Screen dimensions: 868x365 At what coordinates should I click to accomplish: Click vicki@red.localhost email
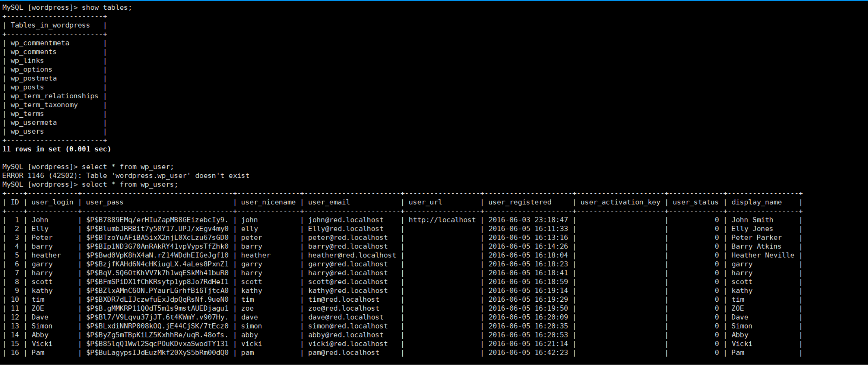pyautogui.click(x=348, y=344)
